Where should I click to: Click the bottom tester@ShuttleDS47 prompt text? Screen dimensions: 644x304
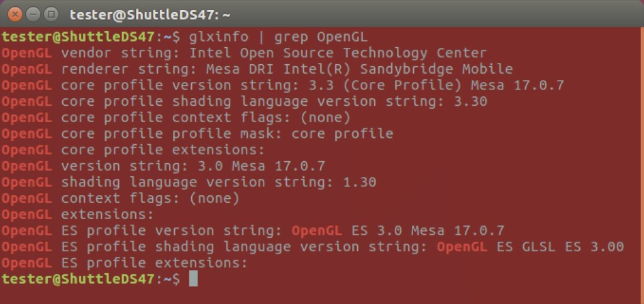[x=77, y=279]
